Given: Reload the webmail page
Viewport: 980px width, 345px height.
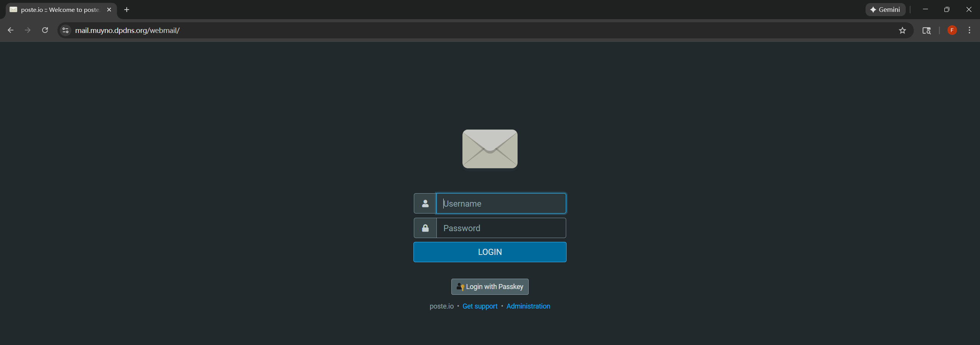Looking at the screenshot, I should coord(45,30).
